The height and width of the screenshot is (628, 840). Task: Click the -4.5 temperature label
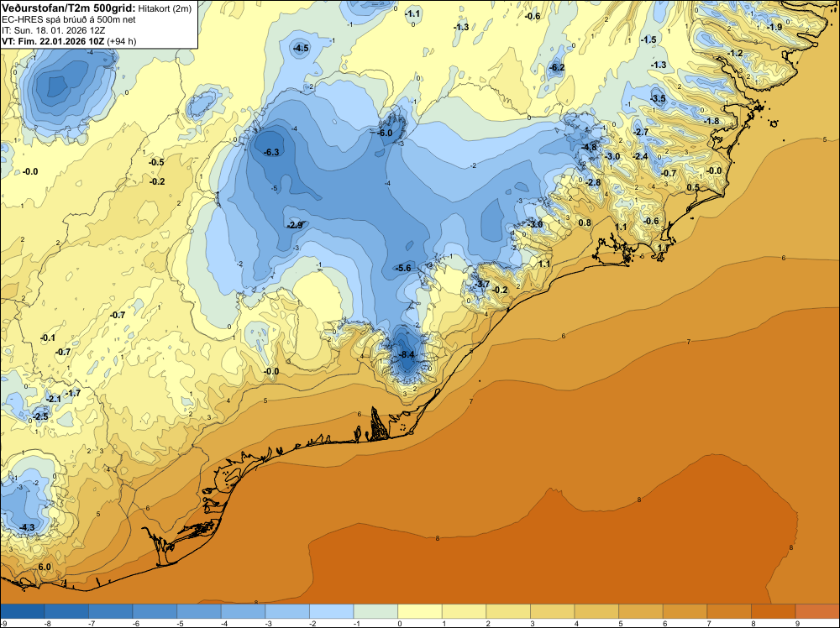tap(301, 48)
